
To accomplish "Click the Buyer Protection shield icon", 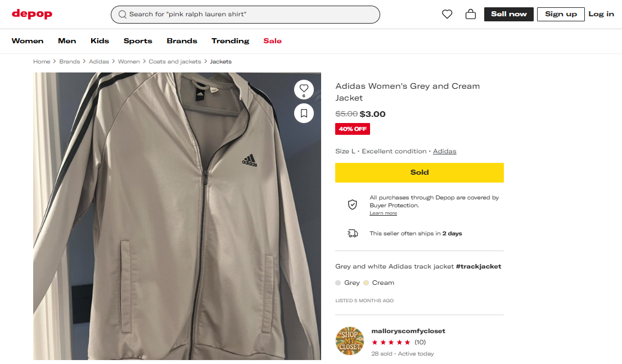I will tap(353, 204).
